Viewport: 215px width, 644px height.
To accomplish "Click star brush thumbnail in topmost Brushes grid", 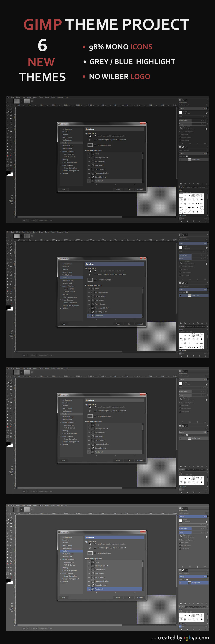I will pos(202,200).
